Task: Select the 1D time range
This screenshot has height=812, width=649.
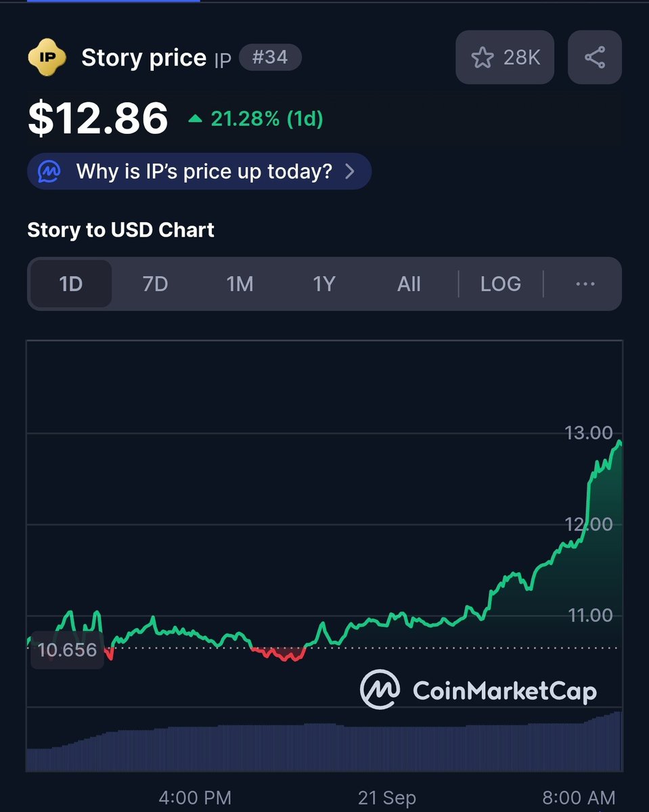Action: click(71, 284)
